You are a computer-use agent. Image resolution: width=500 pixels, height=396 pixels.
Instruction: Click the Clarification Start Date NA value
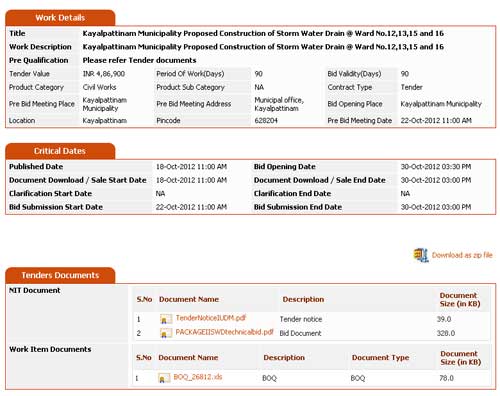click(160, 194)
